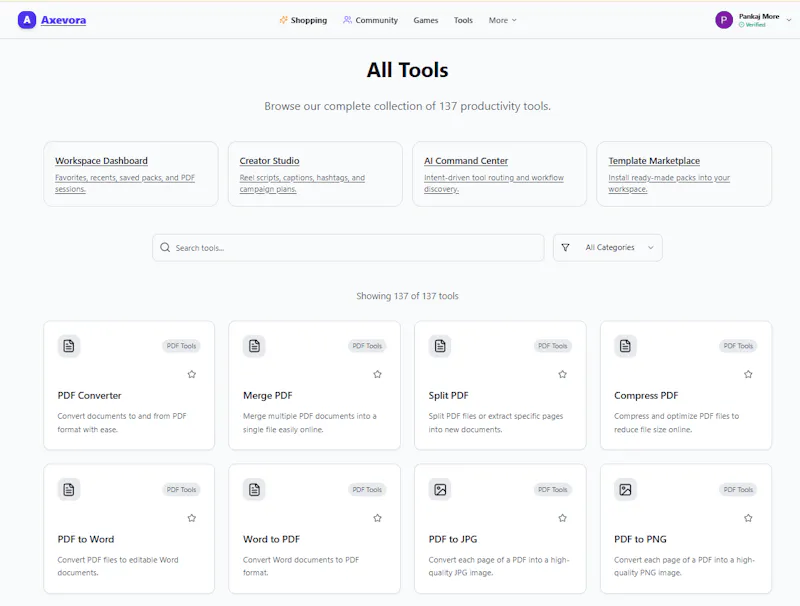Open the Template Marketplace link
800x606 pixels.
[x=654, y=161]
